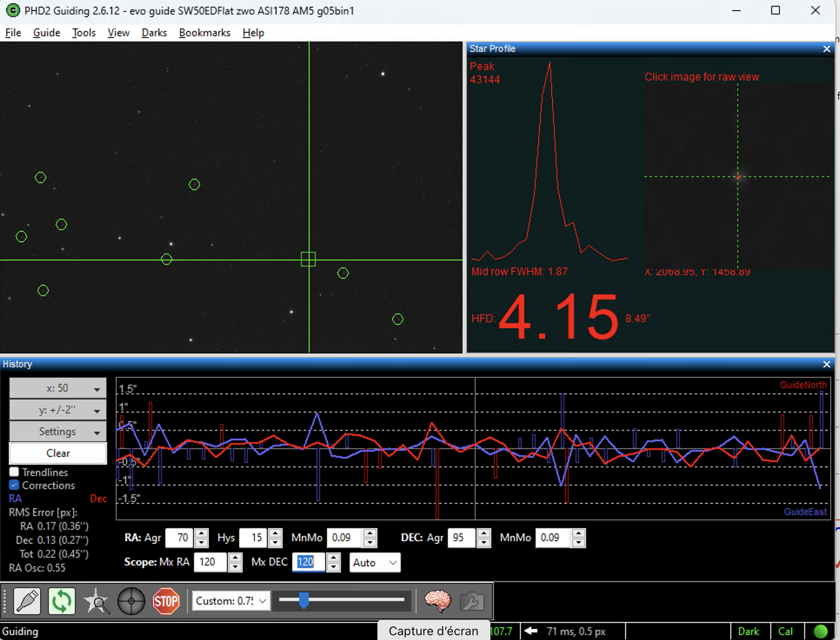This screenshot has height=640, width=840.
Task: Open the Tools menu
Action: pyautogui.click(x=84, y=33)
